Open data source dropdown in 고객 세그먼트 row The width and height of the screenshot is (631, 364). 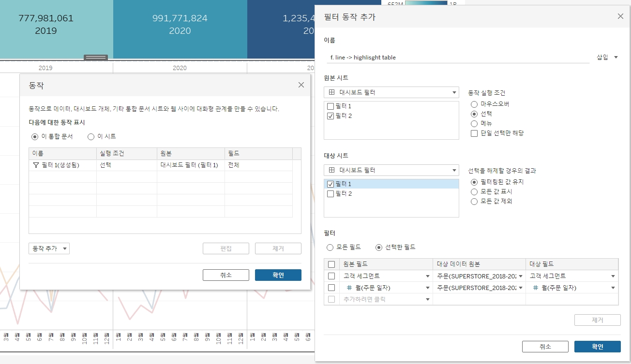click(521, 276)
